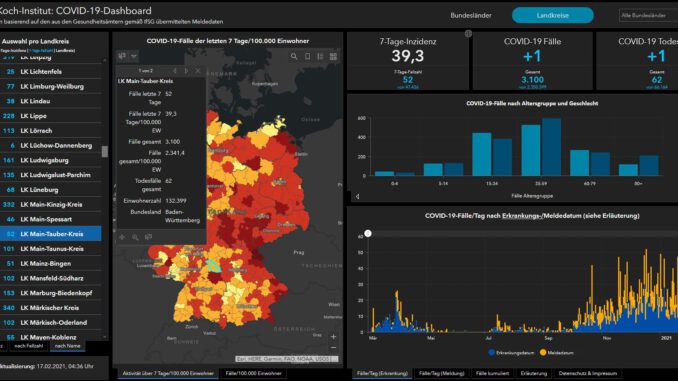Select the Landkreise button
The image size is (678, 381).
pos(553,15)
